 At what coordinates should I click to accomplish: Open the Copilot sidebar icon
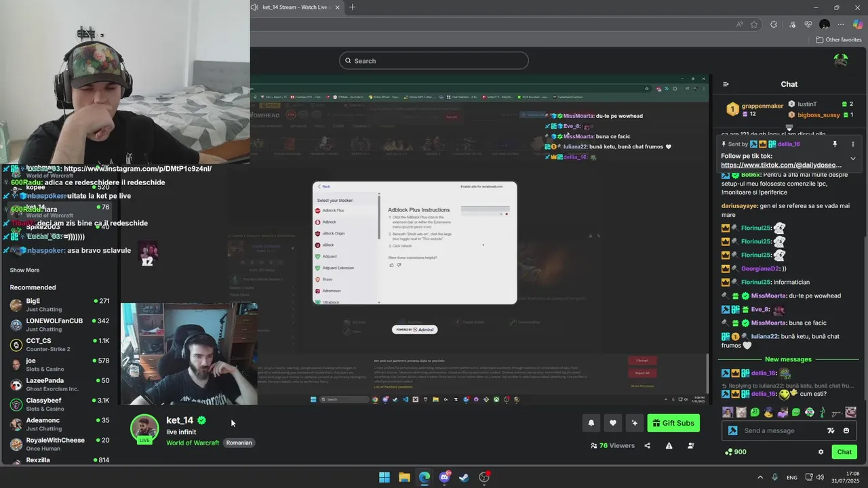(x=859, y=24)
